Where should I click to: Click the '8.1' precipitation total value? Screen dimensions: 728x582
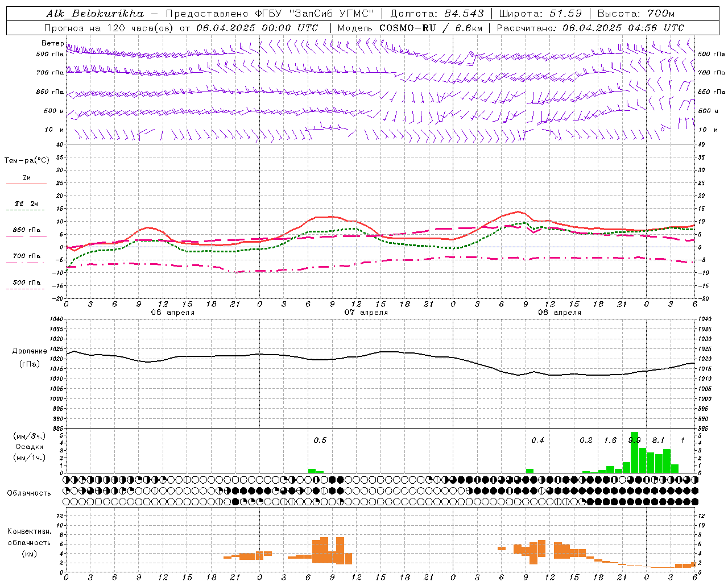click(x=658, y=440)
